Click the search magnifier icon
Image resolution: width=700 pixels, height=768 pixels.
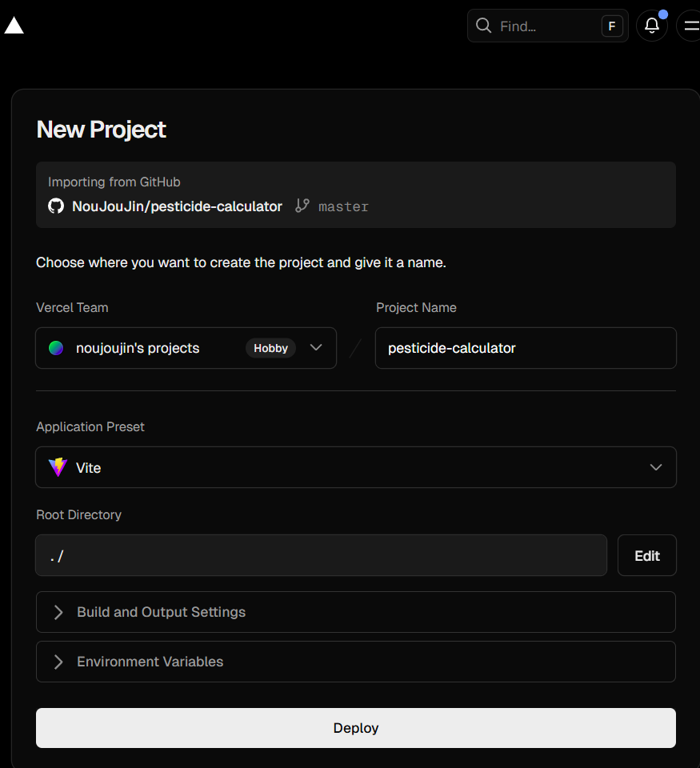(x=483, y=26)
